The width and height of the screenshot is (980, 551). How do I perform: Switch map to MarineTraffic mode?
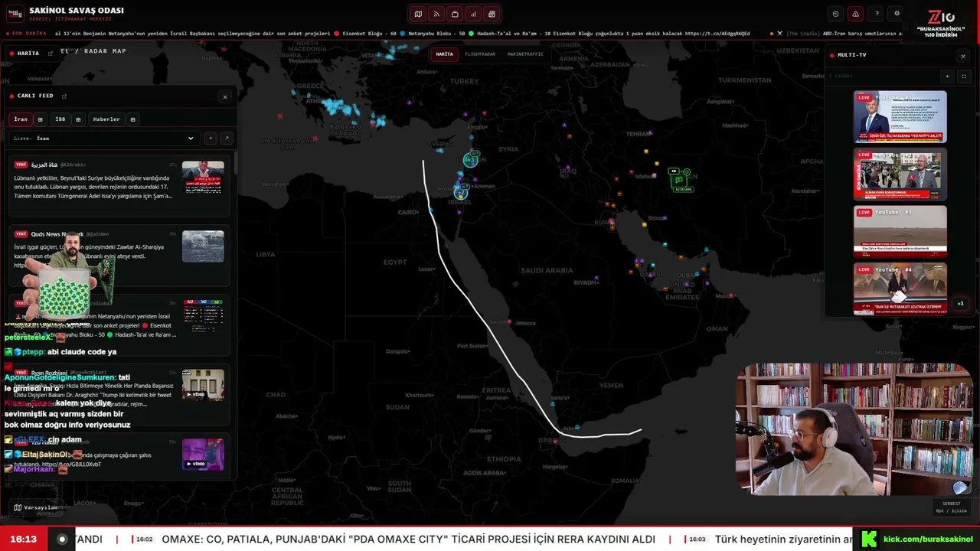point(525,54)
